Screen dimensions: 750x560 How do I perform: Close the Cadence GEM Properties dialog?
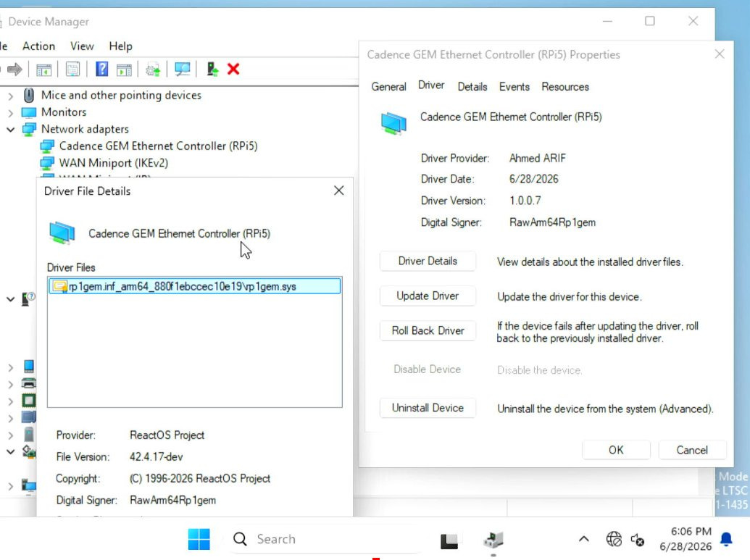pos(720,54)
